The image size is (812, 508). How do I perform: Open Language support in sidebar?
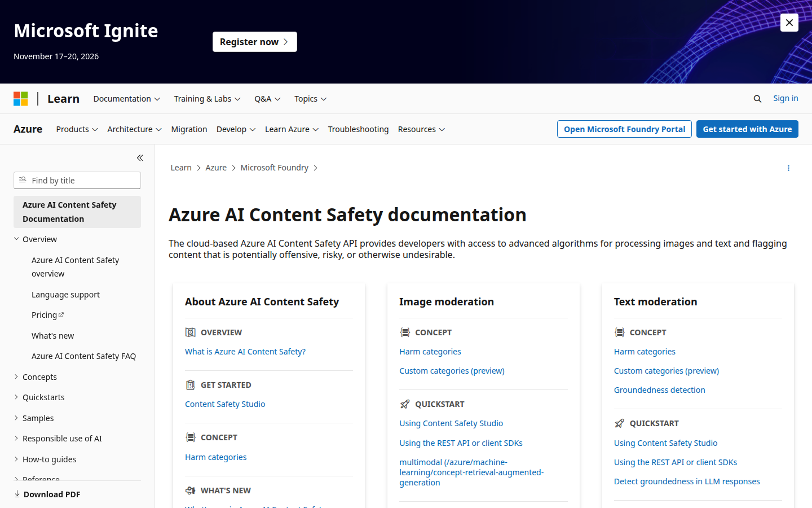tap(65, 295)
